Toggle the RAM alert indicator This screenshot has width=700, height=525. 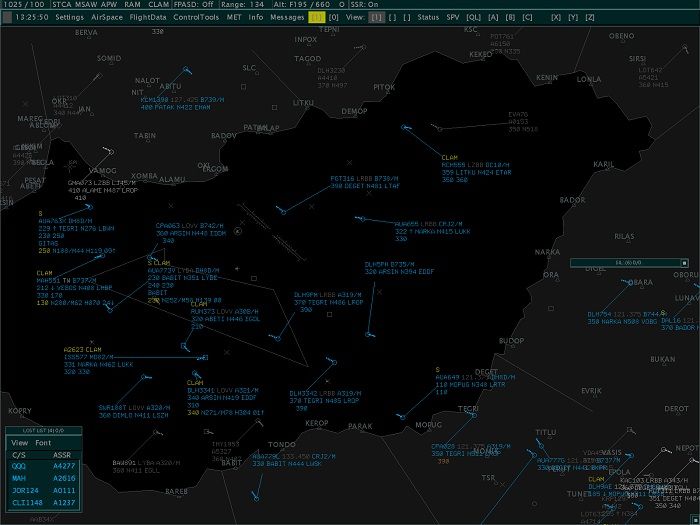coord(132,4)
